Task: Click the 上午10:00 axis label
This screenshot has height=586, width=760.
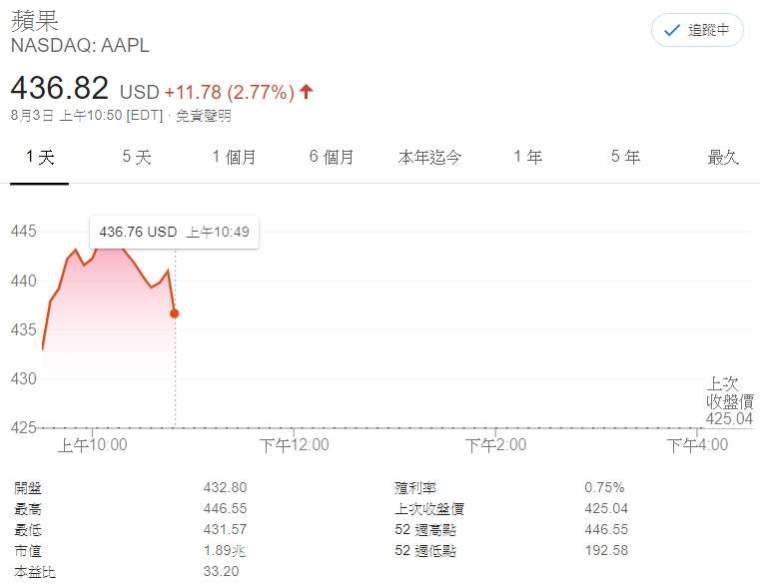Action: (x=93, y=444)
